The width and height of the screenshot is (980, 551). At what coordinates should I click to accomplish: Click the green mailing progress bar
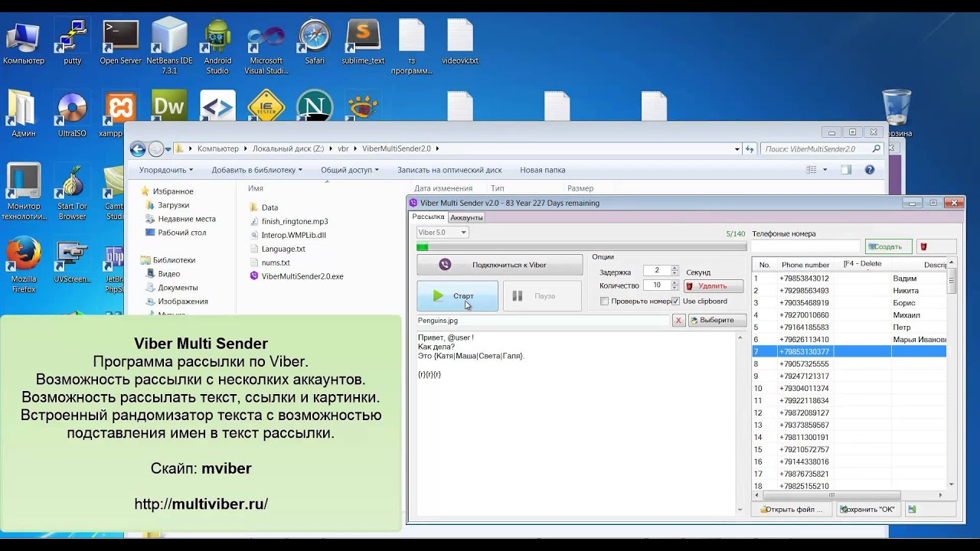click(x=581, y=247)
